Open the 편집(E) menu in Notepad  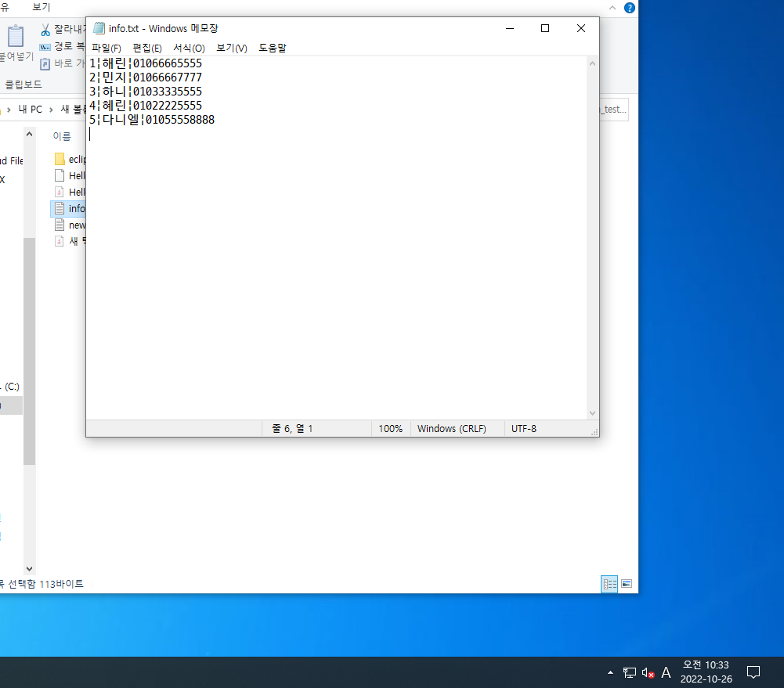point(147,48)
